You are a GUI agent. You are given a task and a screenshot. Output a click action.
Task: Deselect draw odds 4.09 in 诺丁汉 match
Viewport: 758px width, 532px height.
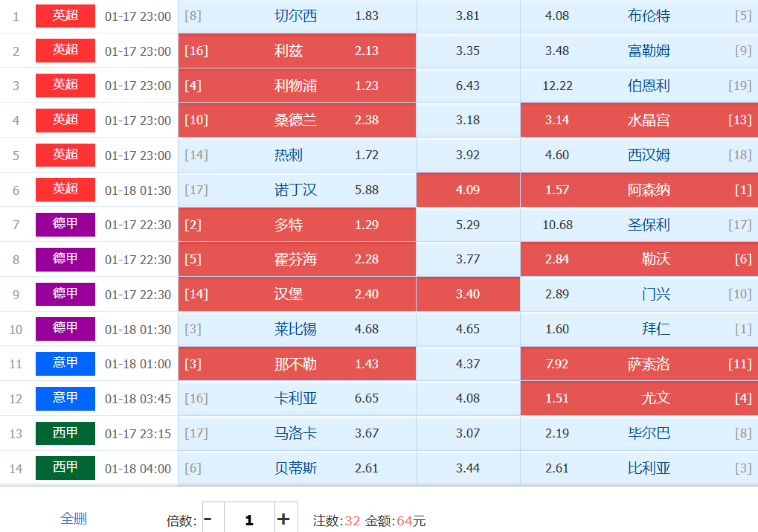468,190
